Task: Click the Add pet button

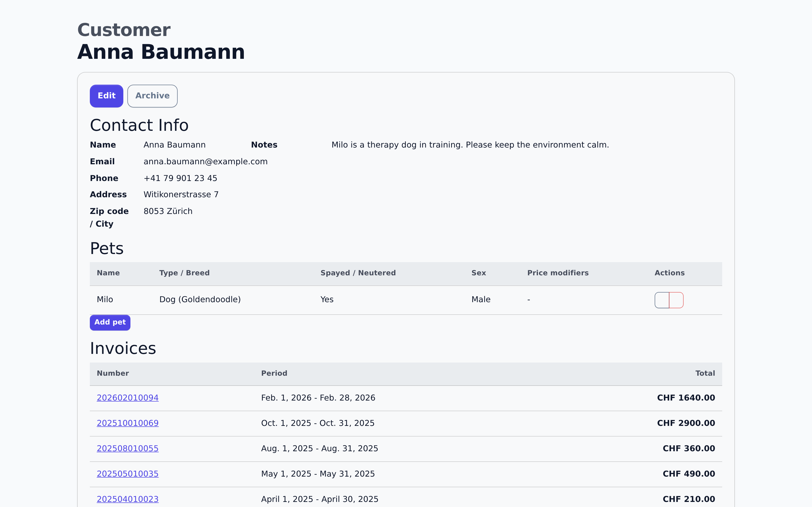Action: pos(110,322)
